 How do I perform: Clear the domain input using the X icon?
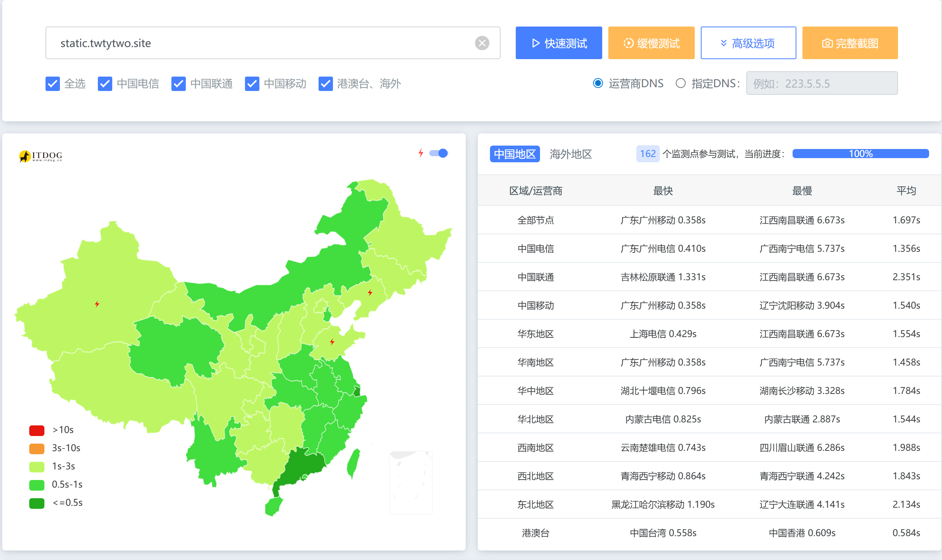[482, 43]
